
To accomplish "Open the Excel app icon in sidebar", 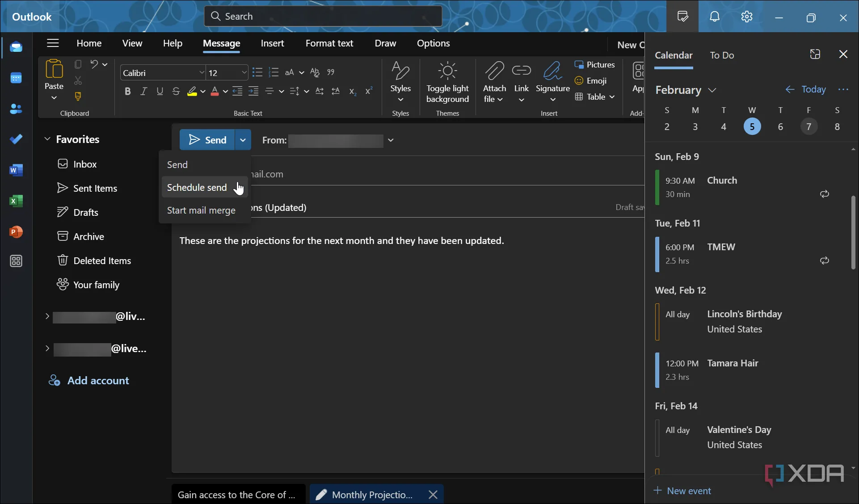I will point(16,201).
